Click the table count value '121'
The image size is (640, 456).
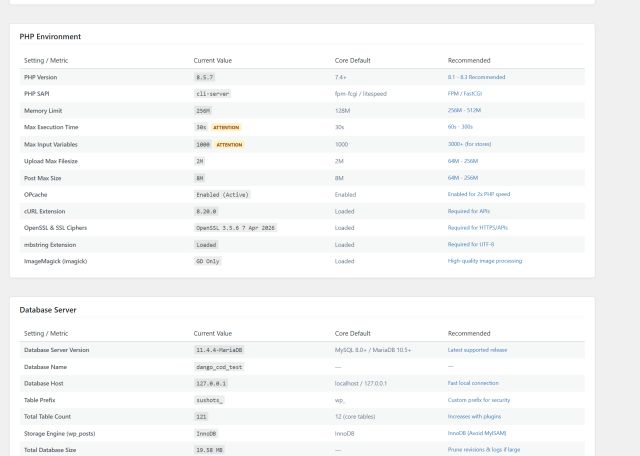point(201,416)
